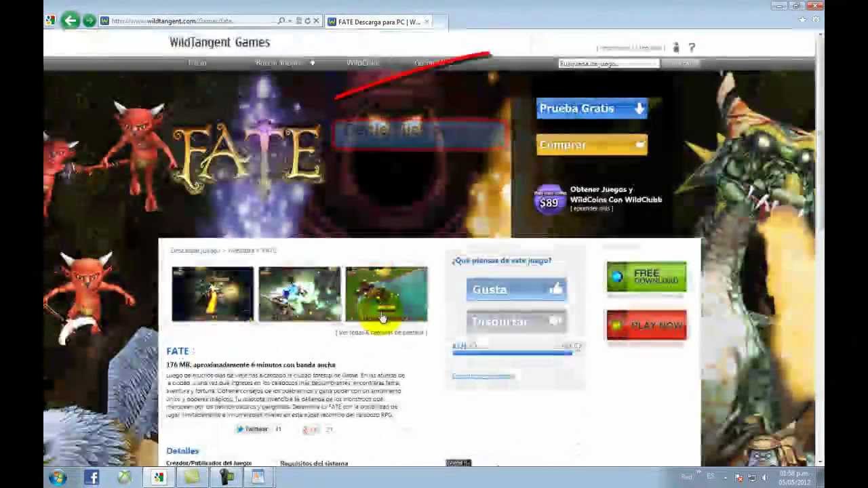Click the orange Comprar button
Screen dimensions: 868x488
[592, 144]
